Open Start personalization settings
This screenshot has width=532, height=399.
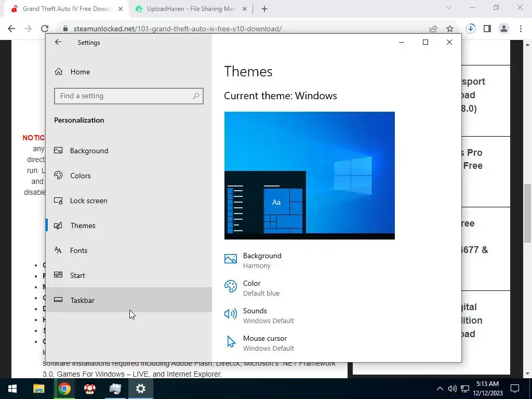129,275
